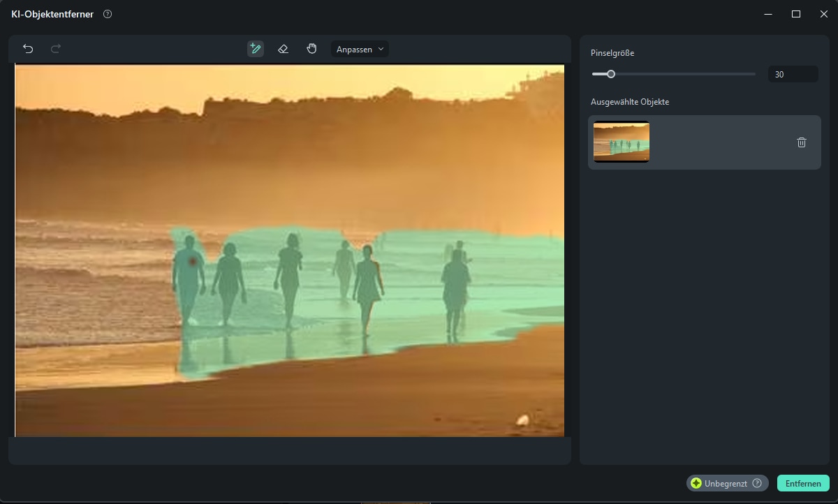The width and height of the screenshot is (838, 504).
Task: Click the Unbegrenzt label
Action: 726,483
